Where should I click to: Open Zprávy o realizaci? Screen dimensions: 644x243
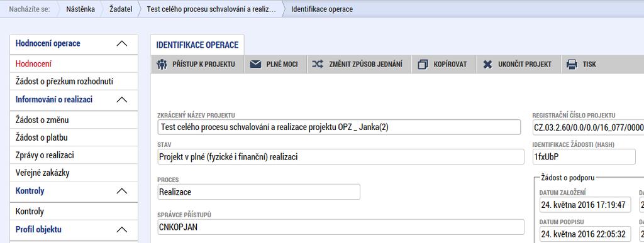coord(74,155)
